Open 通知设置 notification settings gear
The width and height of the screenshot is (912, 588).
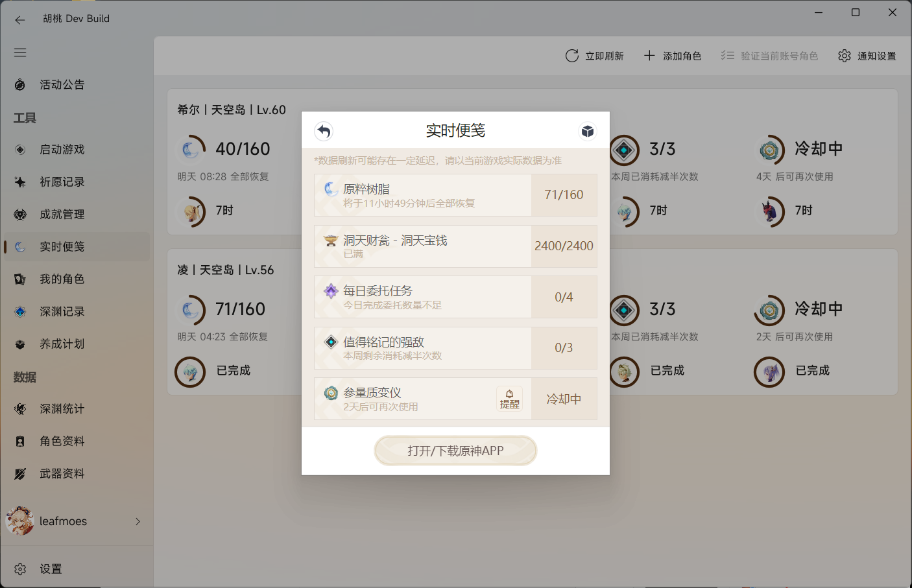click(x=867, y=56)
